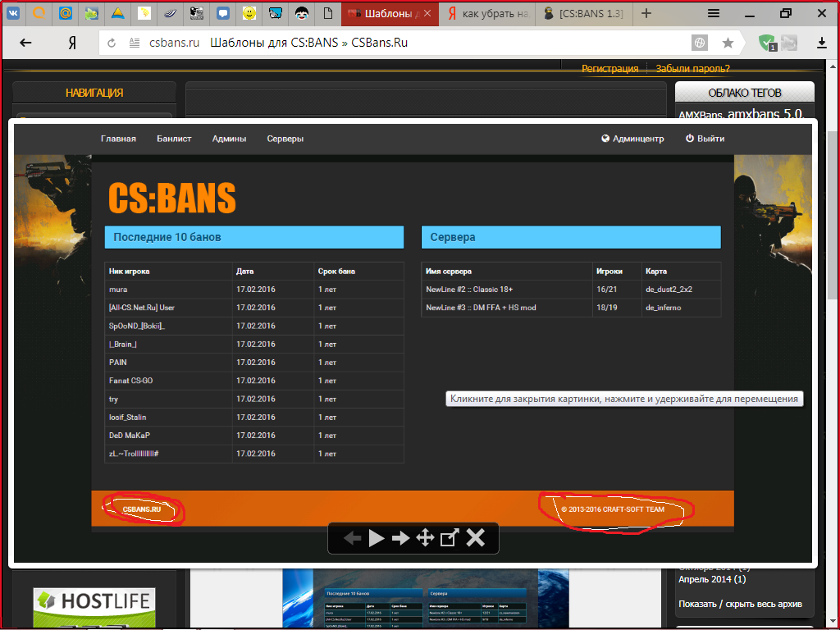Click the 'de_inferno' map cell

[x=681, y=308]
